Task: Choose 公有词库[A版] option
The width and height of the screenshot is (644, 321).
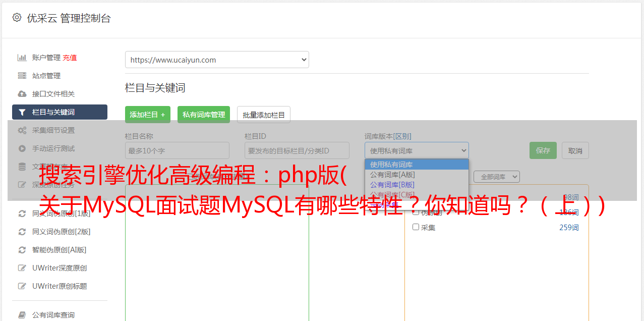Action: [417, 175]
